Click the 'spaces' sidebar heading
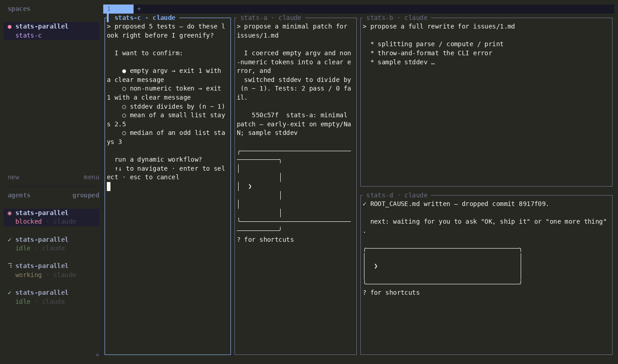618x364 pixels. [19, 9]
